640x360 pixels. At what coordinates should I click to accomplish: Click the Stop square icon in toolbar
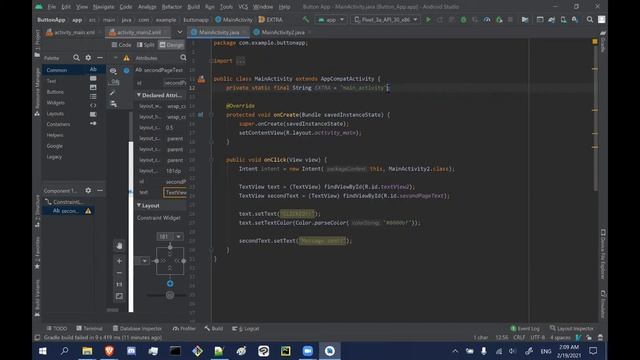click(510, 20)
